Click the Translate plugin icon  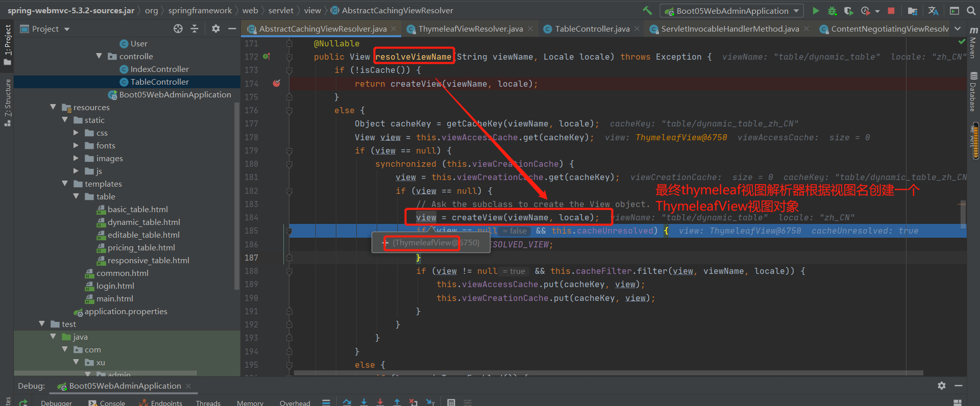tap(933, 10)
